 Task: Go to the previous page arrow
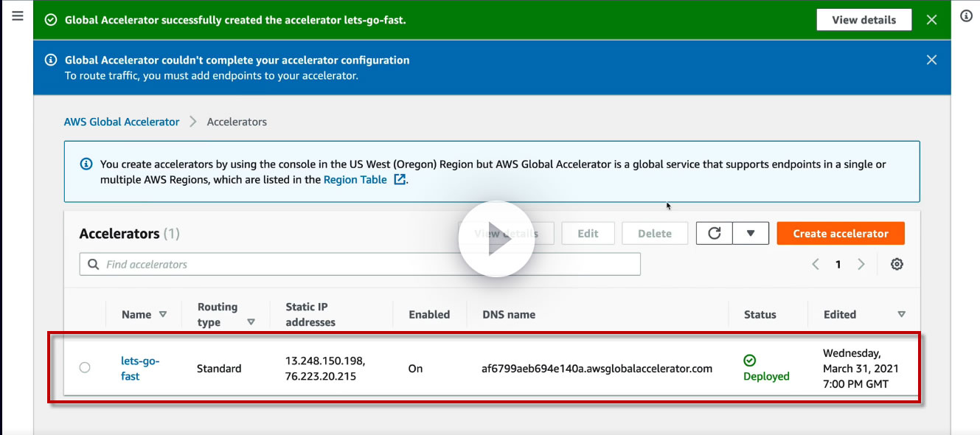pyautogui.click(x=816, y=264)
